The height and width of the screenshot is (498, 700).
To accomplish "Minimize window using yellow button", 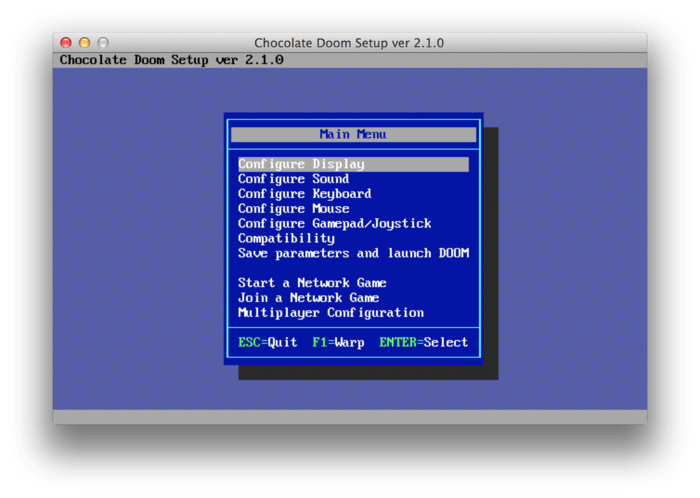I will pos(84,42).
